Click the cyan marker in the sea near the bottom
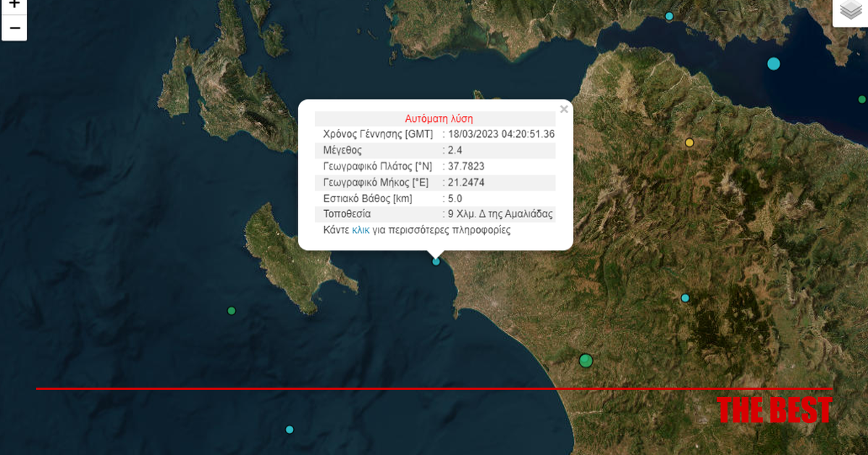Screen dimensions: 868x455 (290, 430)
